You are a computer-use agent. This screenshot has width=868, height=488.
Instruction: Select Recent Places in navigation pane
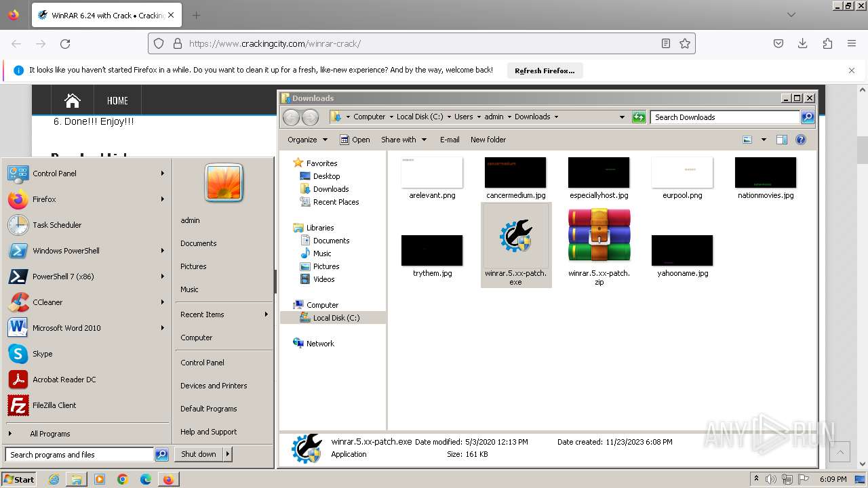click(336, 202)
